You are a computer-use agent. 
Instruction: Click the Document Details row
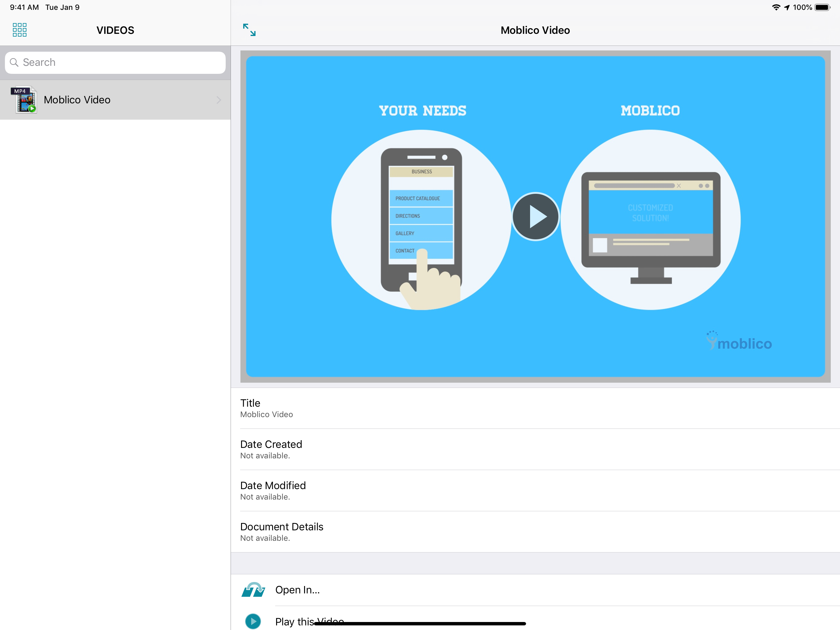(535, 532)
